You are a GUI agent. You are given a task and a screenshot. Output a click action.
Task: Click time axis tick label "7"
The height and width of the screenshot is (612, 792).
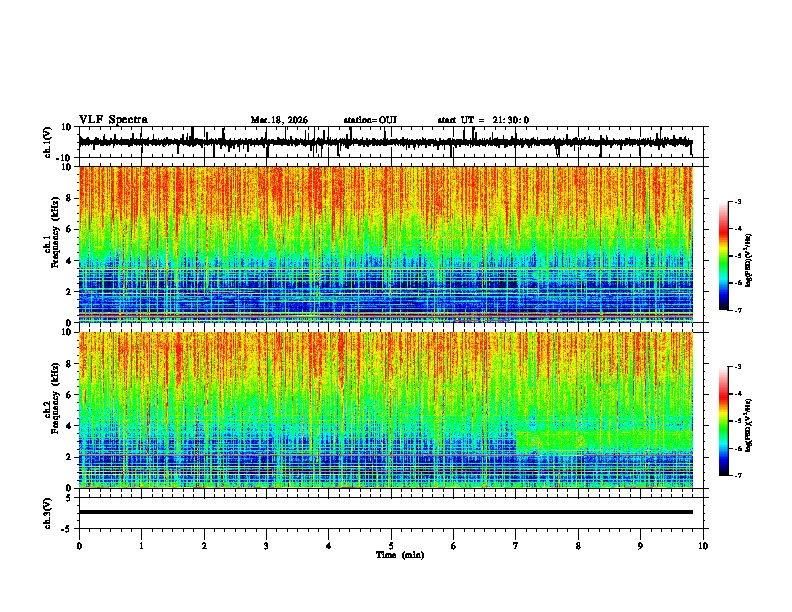516,546
